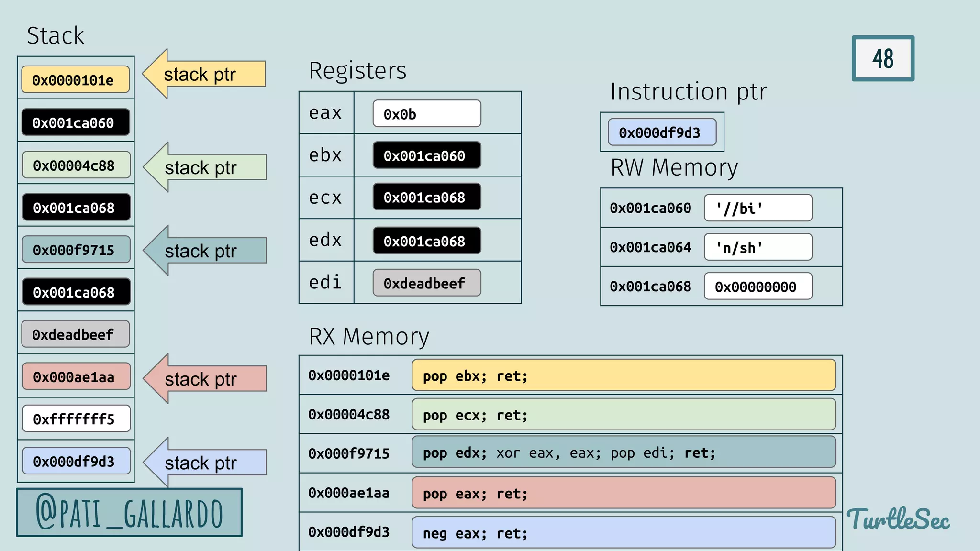This screenshot has height=551, width=980.
Task: Select the eax register value 0x0b
Action: pyautogui.click(x=426, y=114)
